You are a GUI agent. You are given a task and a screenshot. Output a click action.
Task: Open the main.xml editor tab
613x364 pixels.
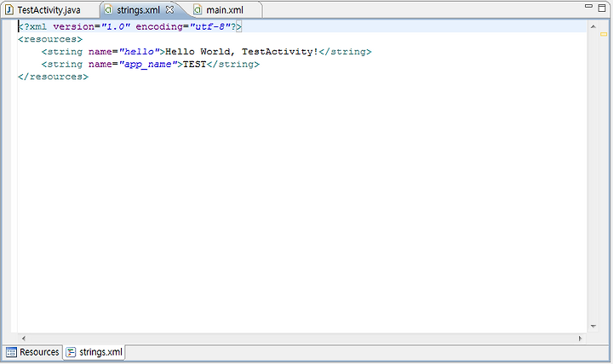225,9
